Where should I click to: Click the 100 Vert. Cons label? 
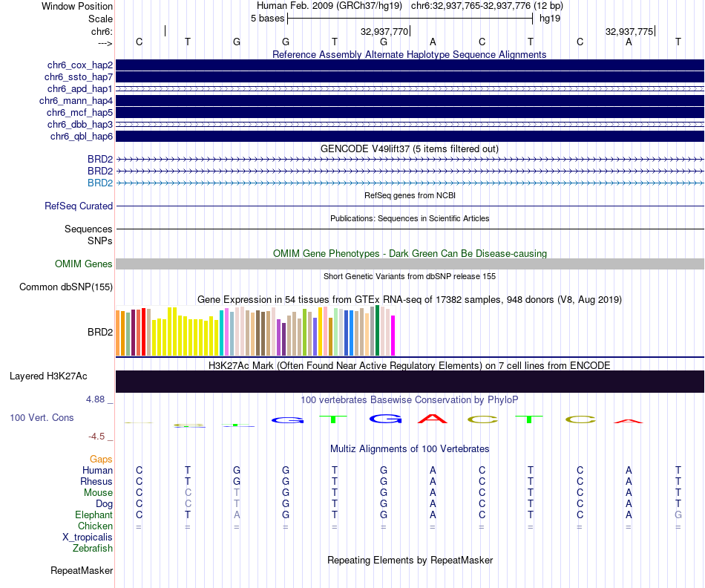pyautogui.click(x=42, y=418)
